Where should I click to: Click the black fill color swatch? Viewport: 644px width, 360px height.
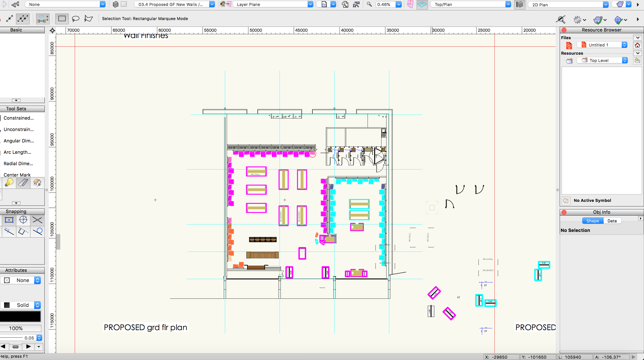pos(21,316)
